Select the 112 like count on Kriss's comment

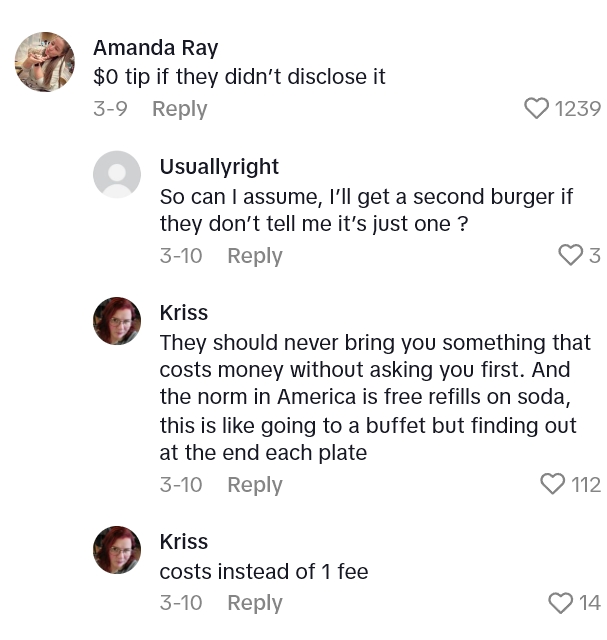click(585, 485)
